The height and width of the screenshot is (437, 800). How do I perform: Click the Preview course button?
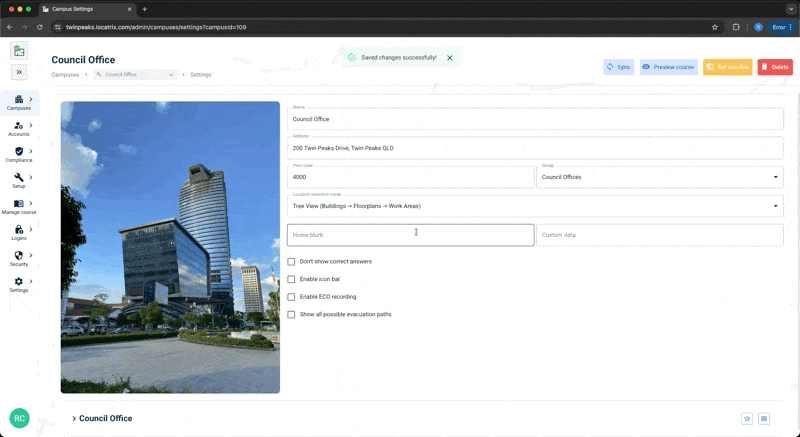point(668,67)
